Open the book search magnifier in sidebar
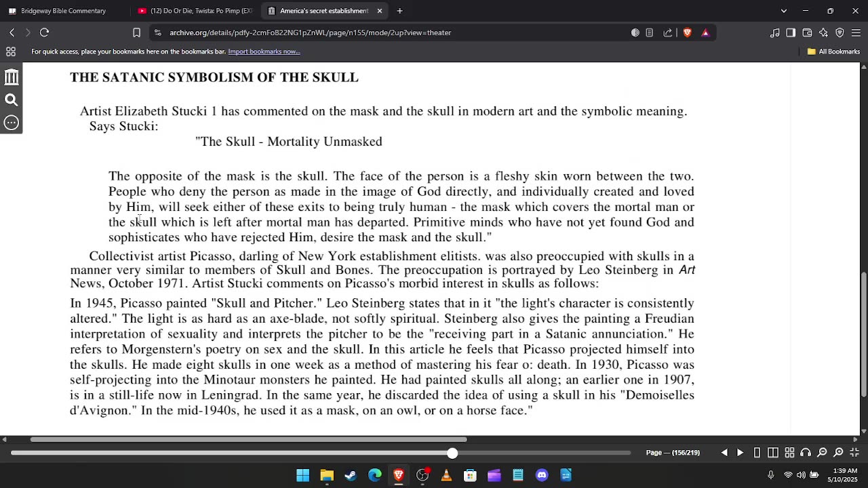Viewport: 868px width, 488px height. coord(12,100)
